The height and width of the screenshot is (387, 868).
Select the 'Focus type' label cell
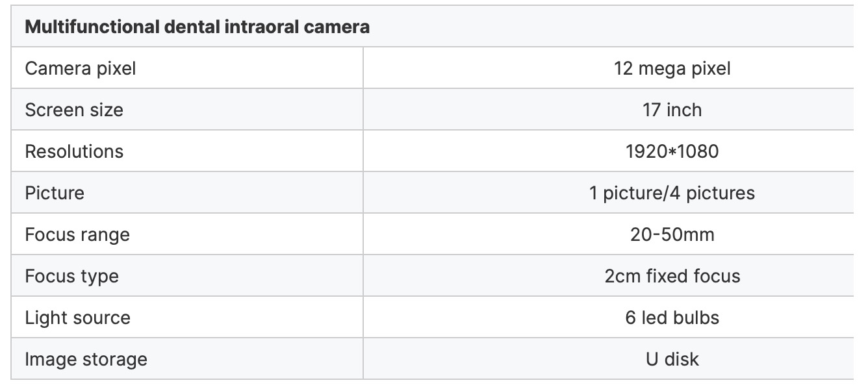71,276
